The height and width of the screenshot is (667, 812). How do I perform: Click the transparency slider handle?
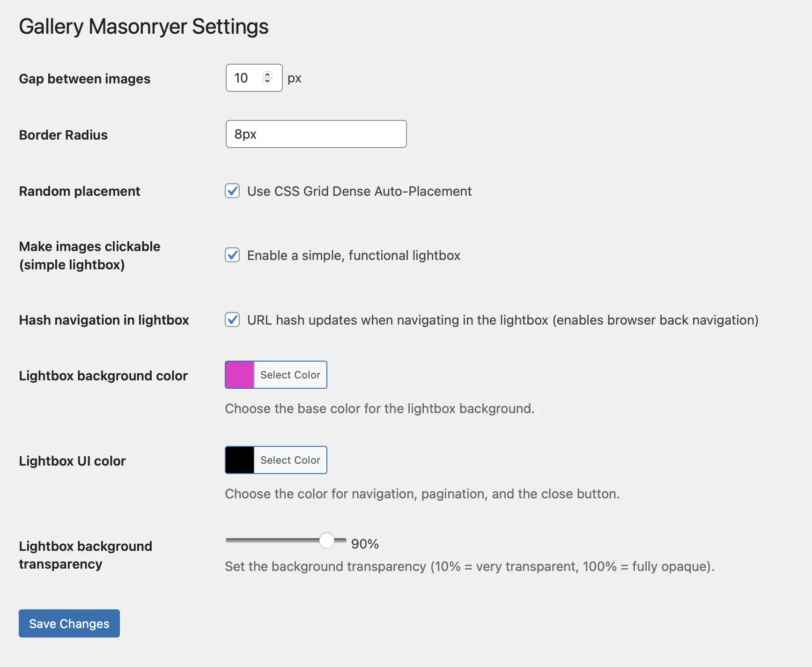(327, 540)
